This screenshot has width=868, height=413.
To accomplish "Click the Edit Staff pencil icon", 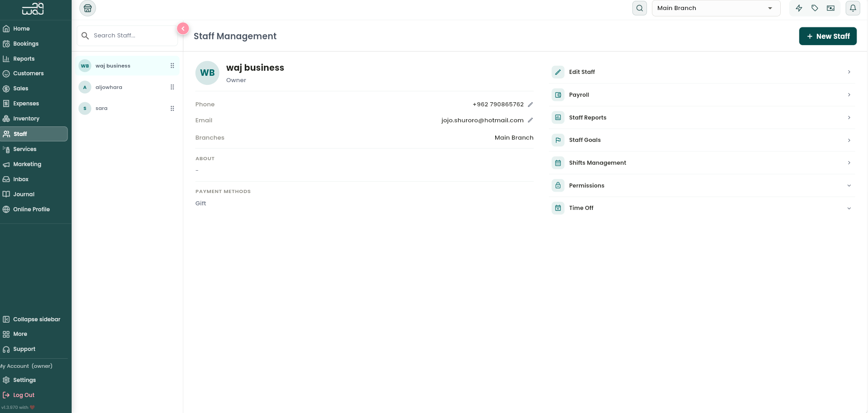I will click(x=558, y=72).
